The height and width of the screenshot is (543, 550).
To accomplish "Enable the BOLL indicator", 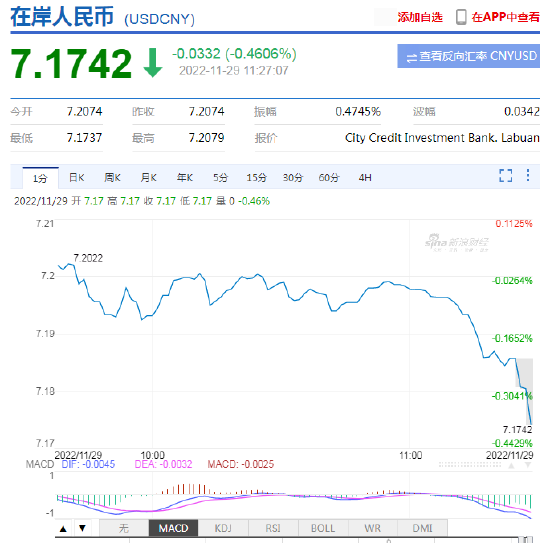I will tap(323, 528).
